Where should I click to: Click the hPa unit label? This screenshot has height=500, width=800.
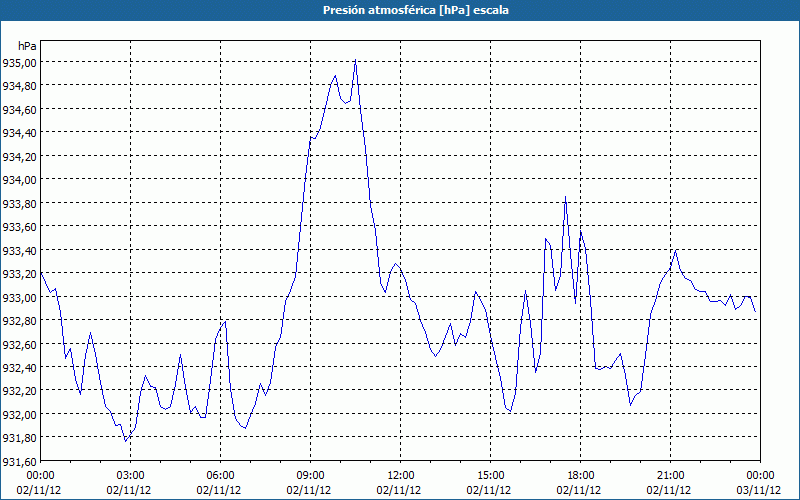coord(27,46)
